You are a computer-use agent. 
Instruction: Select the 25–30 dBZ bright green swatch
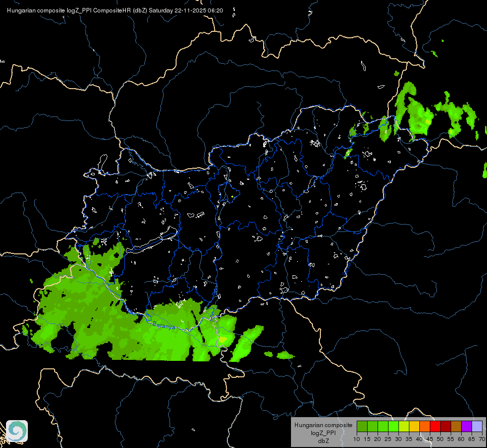click(393, 426)
